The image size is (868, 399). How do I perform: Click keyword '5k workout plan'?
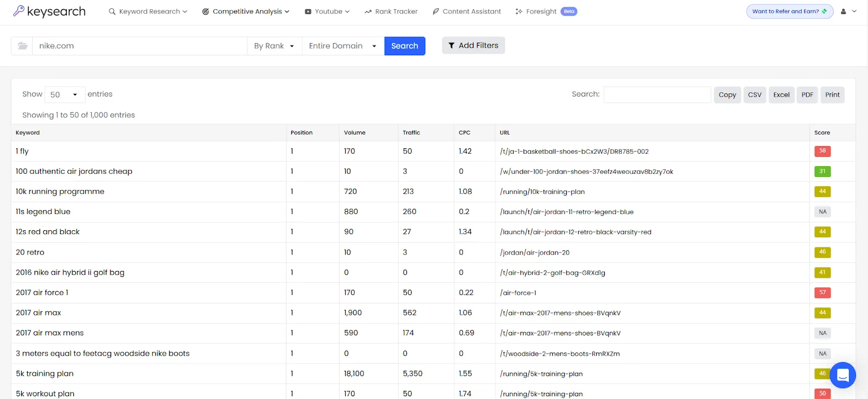tap(45, 394)
